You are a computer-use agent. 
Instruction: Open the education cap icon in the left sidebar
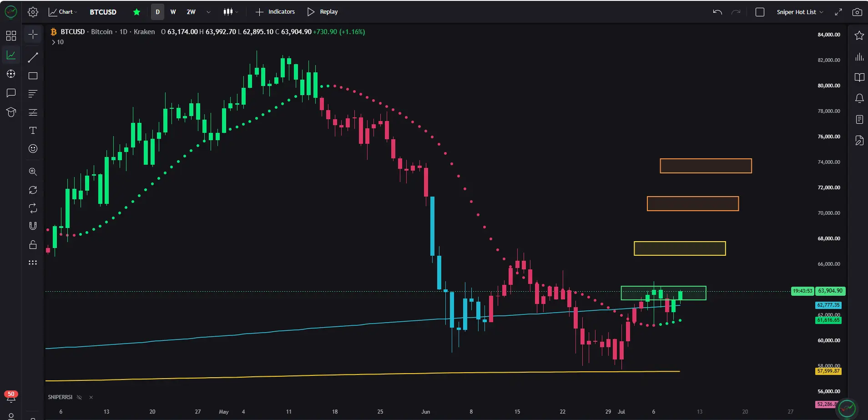11,112
